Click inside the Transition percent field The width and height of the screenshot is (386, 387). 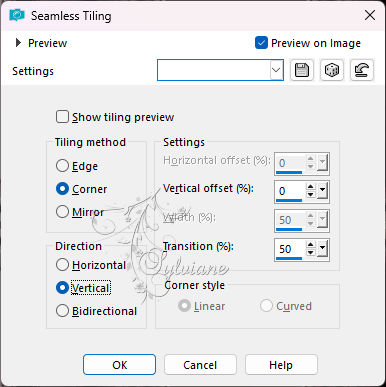coord(289,249)
